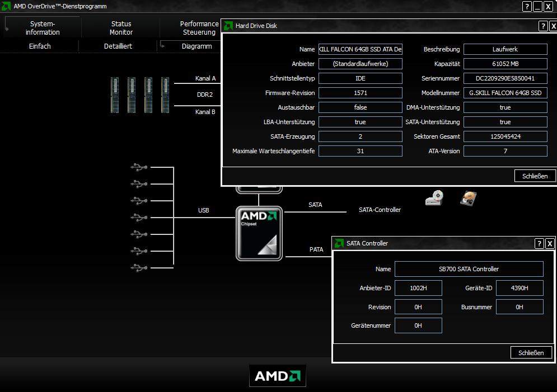The height and width of the screenshot is (392, 557).
Task: Click the bottom USB port icon
Action: tap(139, 267)
